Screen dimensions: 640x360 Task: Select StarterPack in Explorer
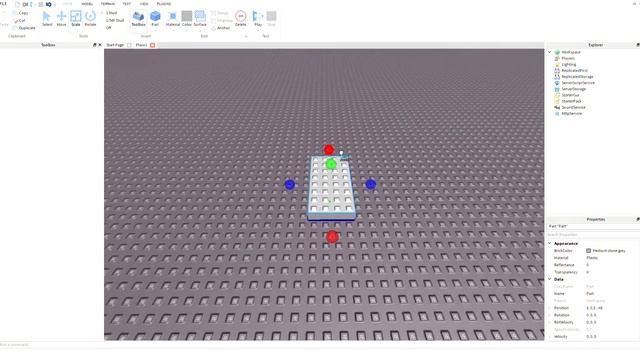571,101
